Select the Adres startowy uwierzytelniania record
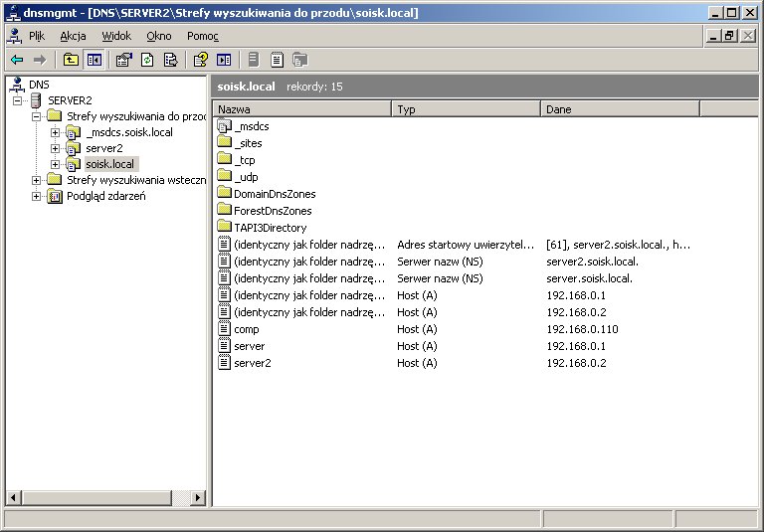 pos(454,245)
